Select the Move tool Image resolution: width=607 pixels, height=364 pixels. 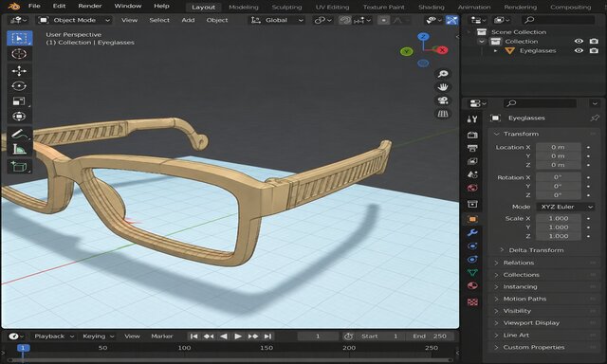[19, 71]
